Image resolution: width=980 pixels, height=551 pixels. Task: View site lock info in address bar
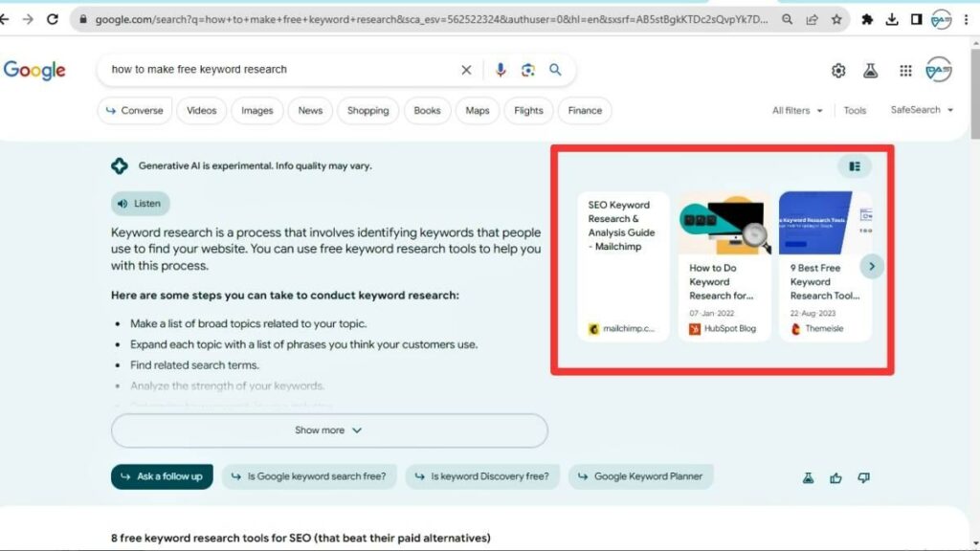(82, 19)
